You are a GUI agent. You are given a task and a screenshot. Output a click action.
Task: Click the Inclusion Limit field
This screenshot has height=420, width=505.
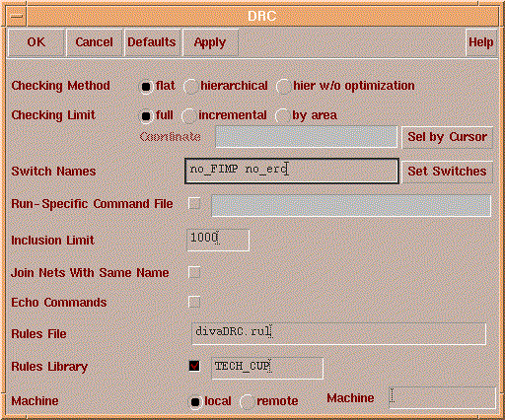[x=218, y=240]
